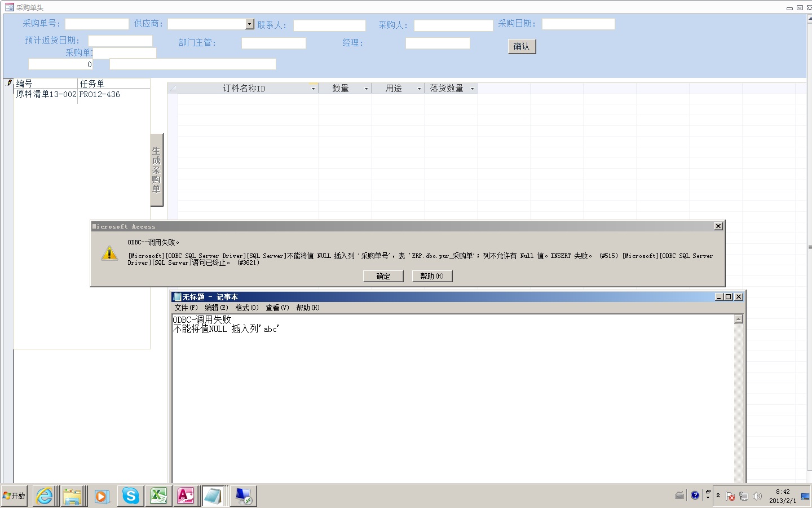Screen dimensions: 812x508
Task: Click the tray keyboard input icon
Action: 680,496
